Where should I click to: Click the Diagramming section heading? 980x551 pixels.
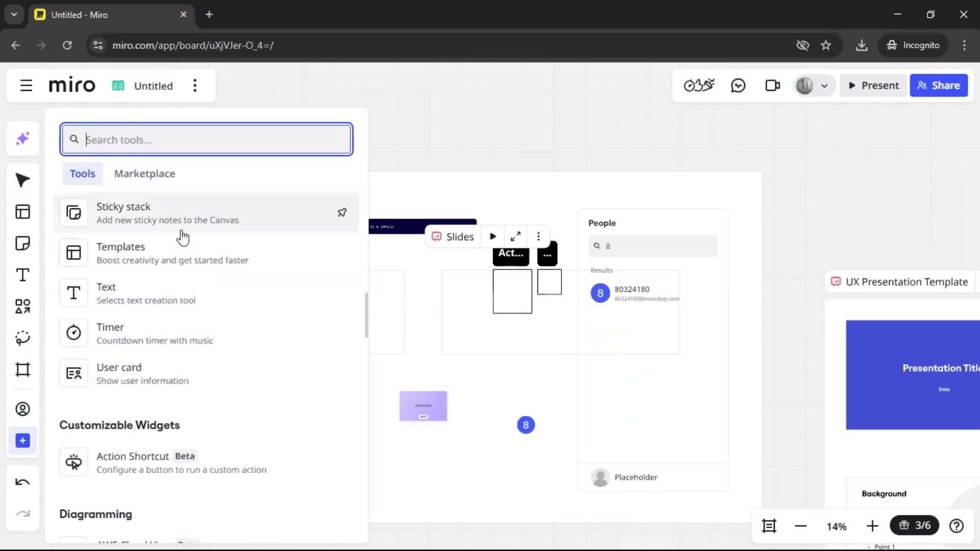(x=95, y=514)
